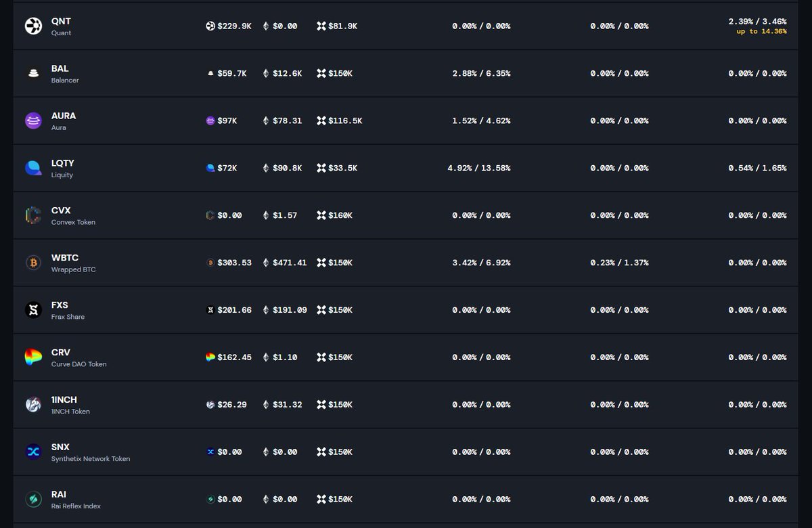
Task: Click Ethereum icon beside $471.41
Action: tap(266, 263)
